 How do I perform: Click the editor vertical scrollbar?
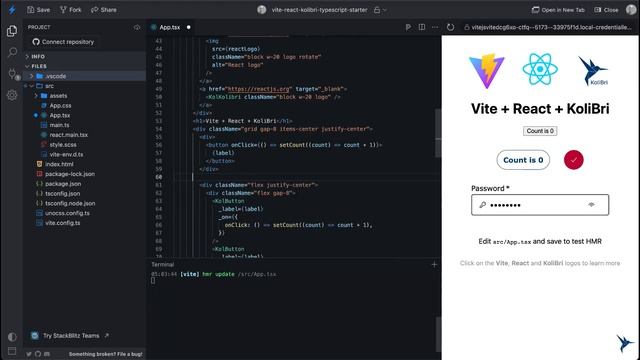[x=438, y=133]
